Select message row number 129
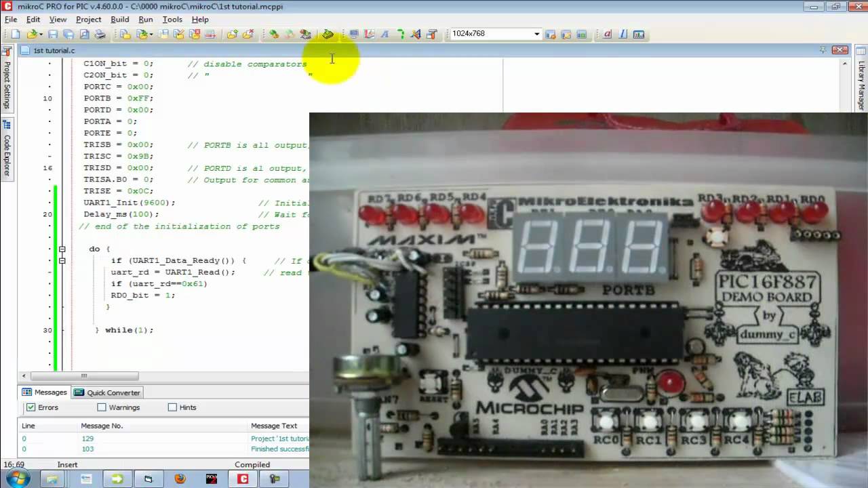This screenshot has width=868, height=488. pyautogui.click(x=164, y=439)
